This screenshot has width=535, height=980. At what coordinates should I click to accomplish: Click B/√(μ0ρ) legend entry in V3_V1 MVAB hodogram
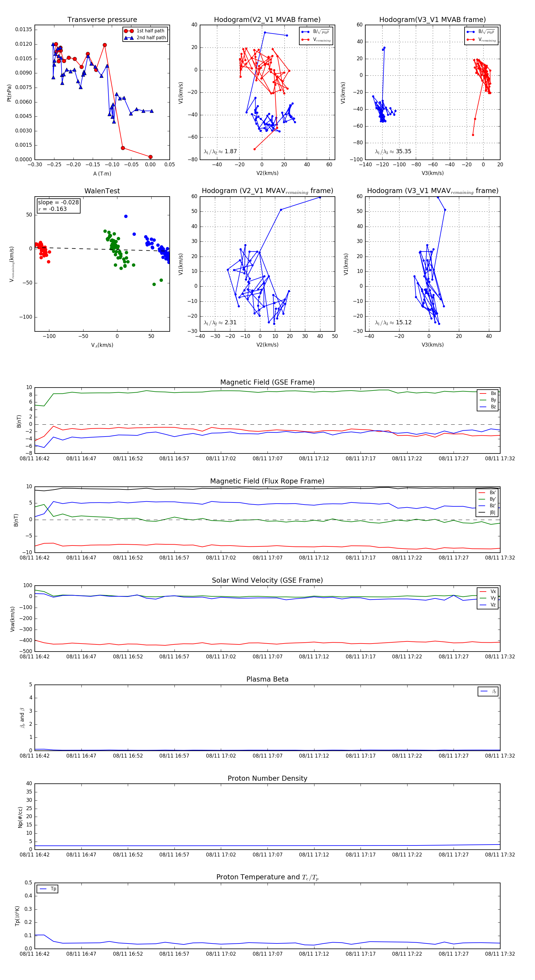point(481,32)
